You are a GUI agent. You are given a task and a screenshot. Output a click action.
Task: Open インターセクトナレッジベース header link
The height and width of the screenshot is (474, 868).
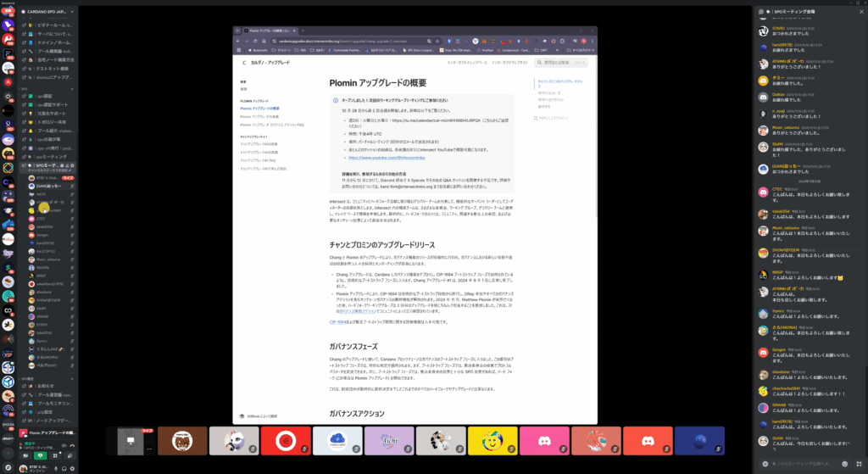pos(467,63)
